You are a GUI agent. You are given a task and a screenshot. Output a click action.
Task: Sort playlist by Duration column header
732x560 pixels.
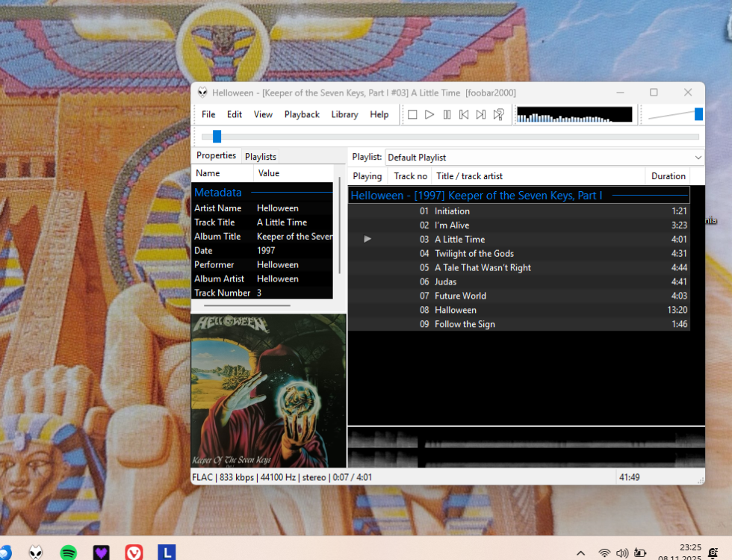coord(668,176)
